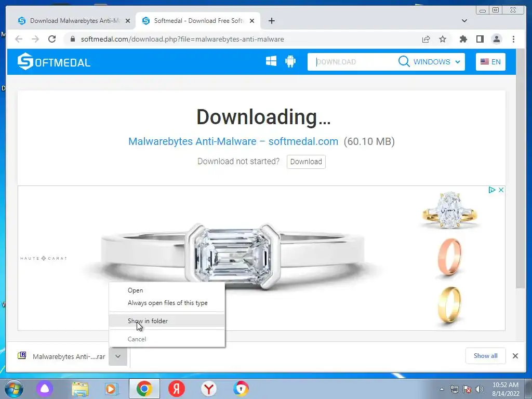Focus the DOWNLOAD search field

[x=353, y=62]
